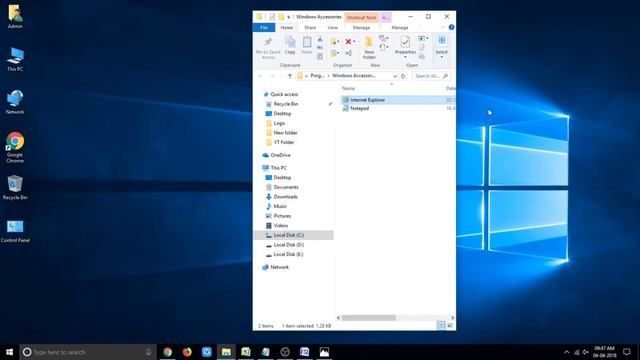
Task: Go up one folder level
Action: pyautogui.click(x=290, y=76)
